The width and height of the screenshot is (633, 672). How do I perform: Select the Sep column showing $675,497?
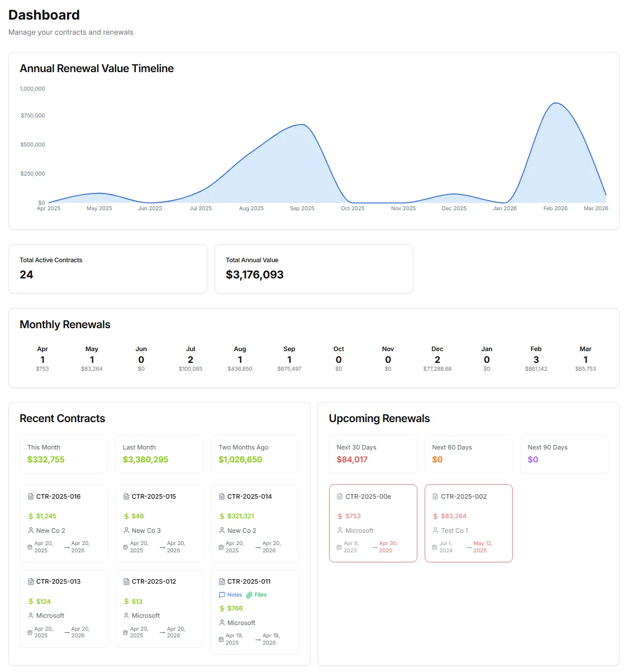(289, 358)
